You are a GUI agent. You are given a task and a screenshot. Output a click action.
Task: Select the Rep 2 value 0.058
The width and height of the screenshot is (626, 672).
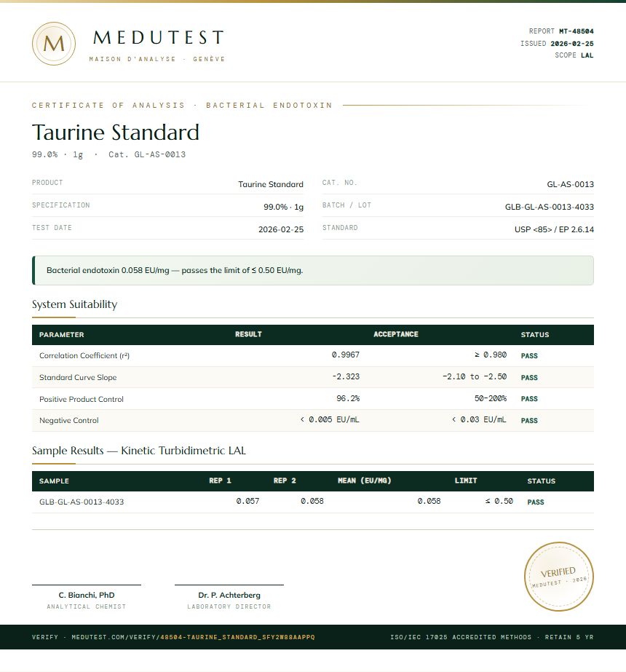pyautogui.click(x=312, y=501)
